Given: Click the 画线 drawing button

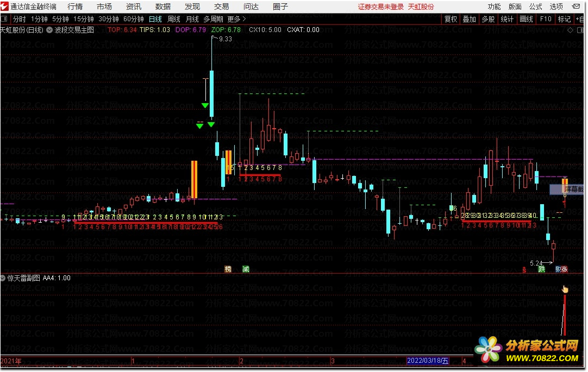Looking at the screenshot, I should tap(526, 18).
